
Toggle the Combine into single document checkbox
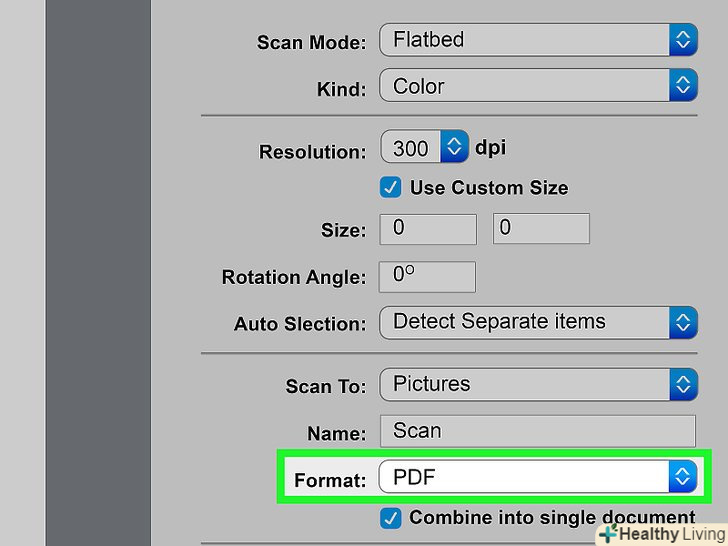click(x=391, y=518)
